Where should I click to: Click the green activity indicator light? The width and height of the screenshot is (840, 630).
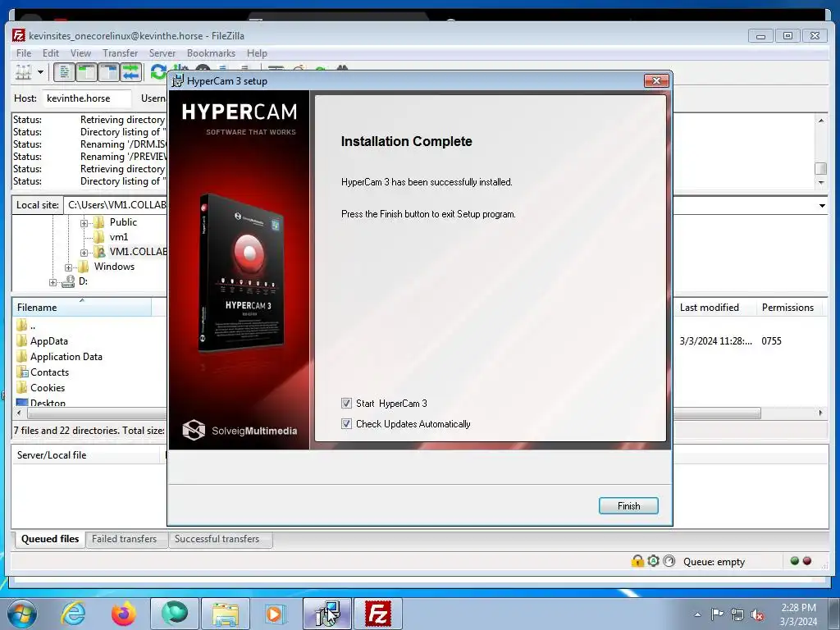click(794, 561)
